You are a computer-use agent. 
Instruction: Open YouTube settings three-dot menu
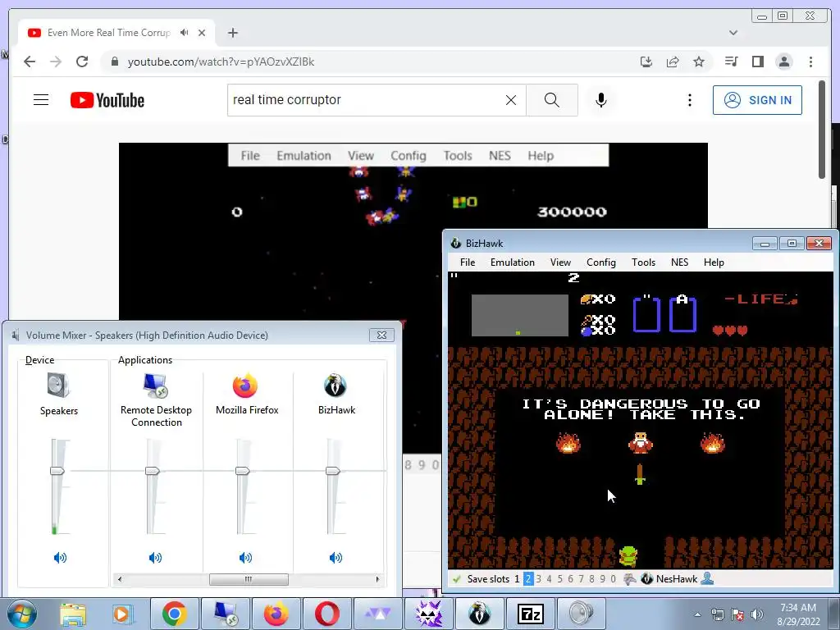pyautogui.click(x=689, y=99)
